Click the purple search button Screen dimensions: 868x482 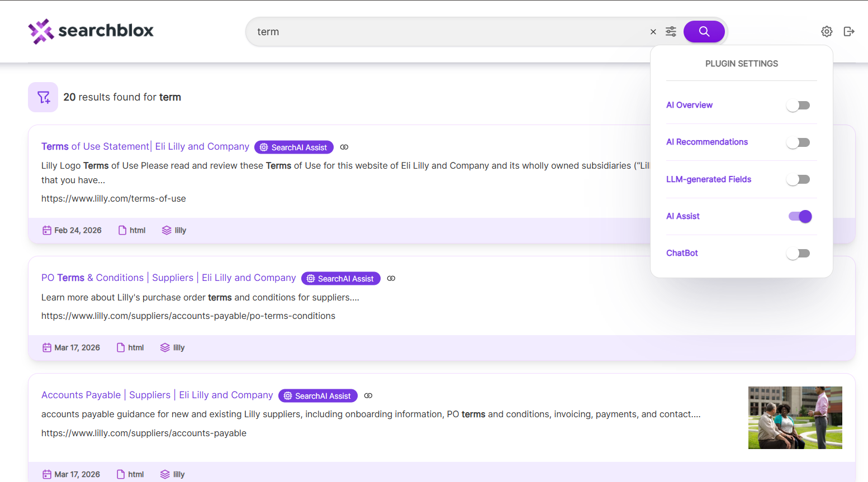click(704, 32)
